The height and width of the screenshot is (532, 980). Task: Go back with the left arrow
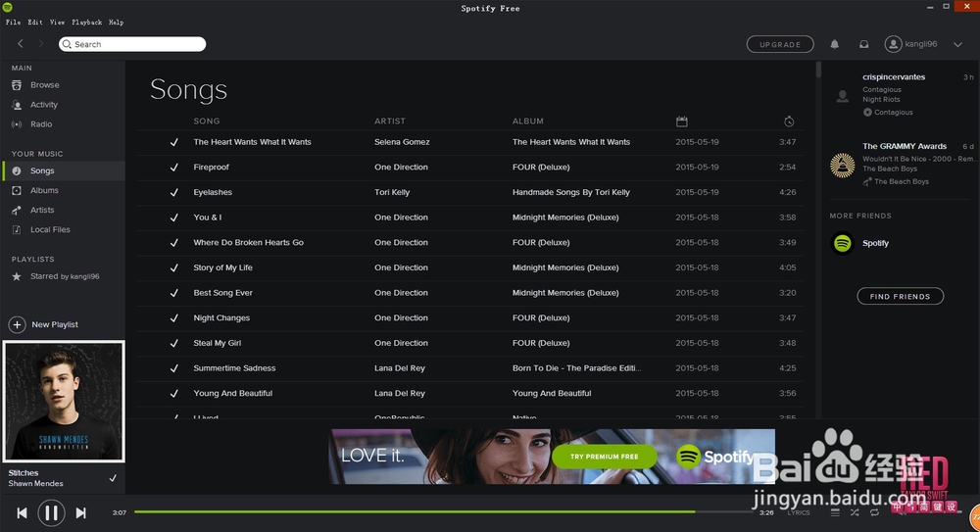pyautogui.click(x=21, y=44)
